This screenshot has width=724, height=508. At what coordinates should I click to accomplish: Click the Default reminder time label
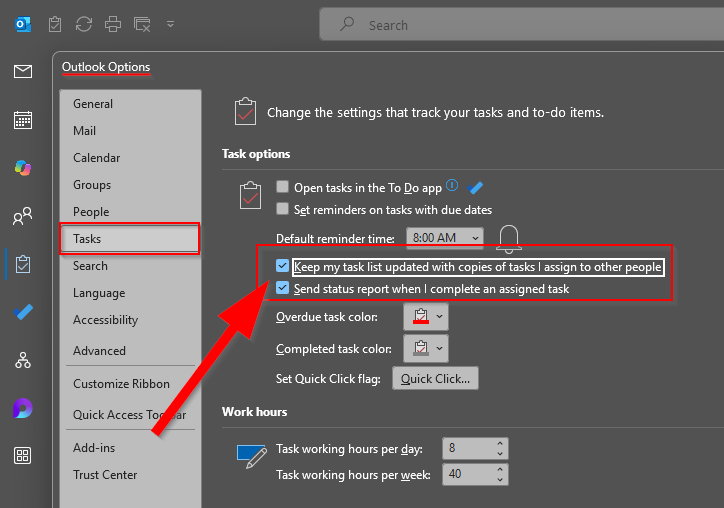[x=335, y=239]
